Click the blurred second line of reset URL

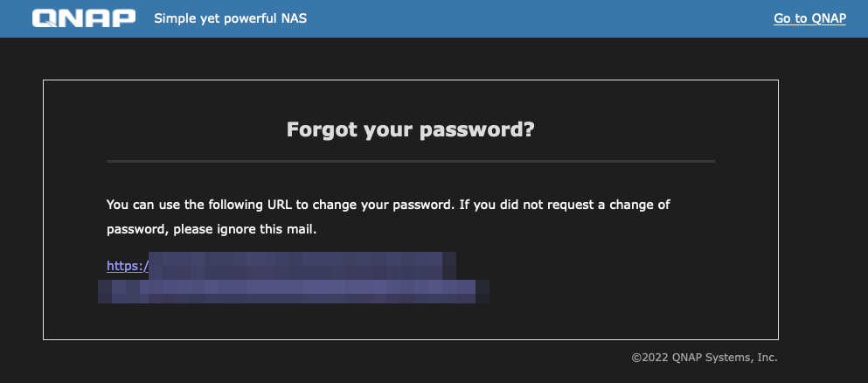point(293,290)
